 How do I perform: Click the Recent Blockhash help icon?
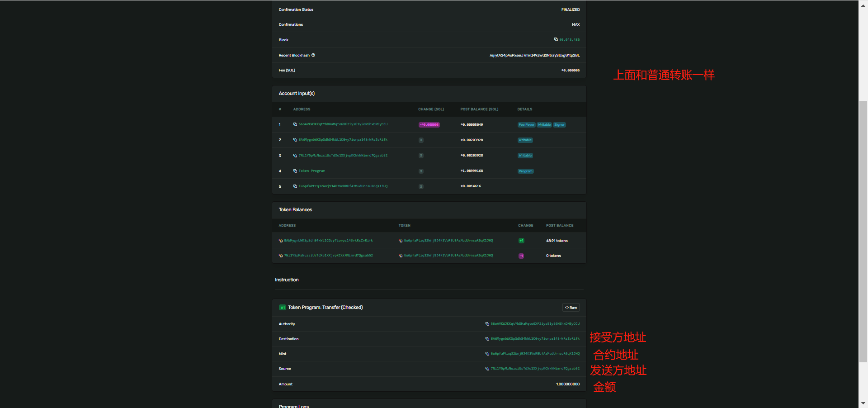tap(313, 55)
